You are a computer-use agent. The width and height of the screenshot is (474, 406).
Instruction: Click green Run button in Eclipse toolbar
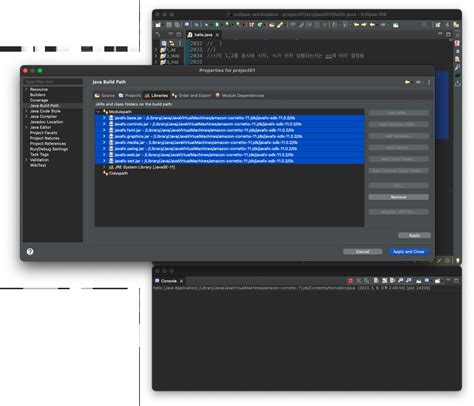pos(217,25)
